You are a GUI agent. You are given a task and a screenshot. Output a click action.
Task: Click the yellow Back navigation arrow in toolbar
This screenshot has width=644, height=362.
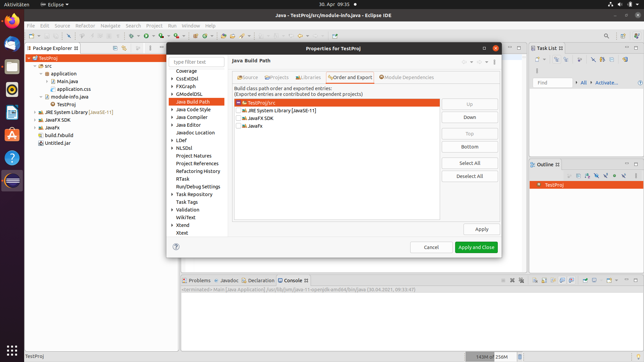pyautogui.click(x=300, y=36)
